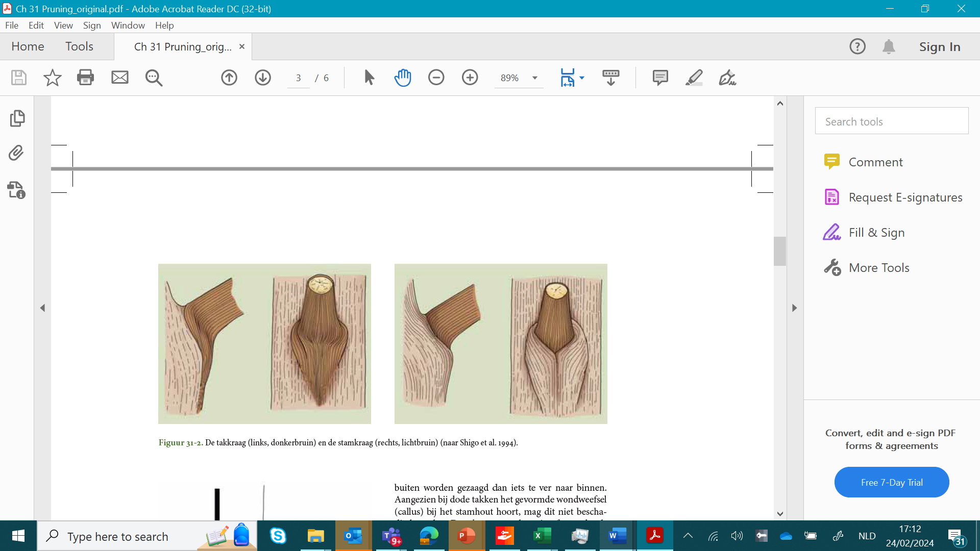Image resolution: width=980 pixels, height=551 pixels.
Task: Expand the left navigation pane arrow
Action: click(x=43, y=308)
